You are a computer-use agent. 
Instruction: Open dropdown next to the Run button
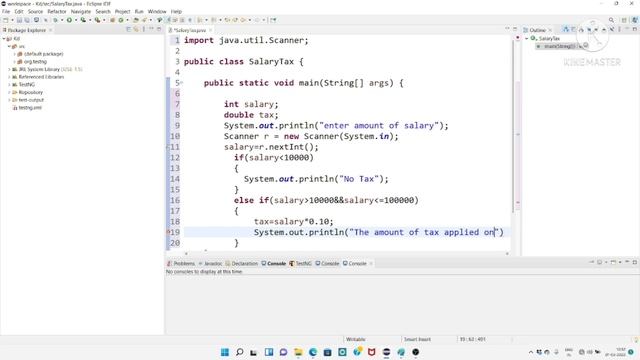76,20
